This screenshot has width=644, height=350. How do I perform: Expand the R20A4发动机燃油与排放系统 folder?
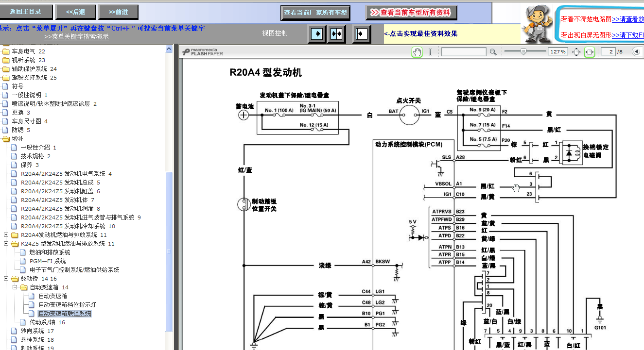tap(6, 235)
